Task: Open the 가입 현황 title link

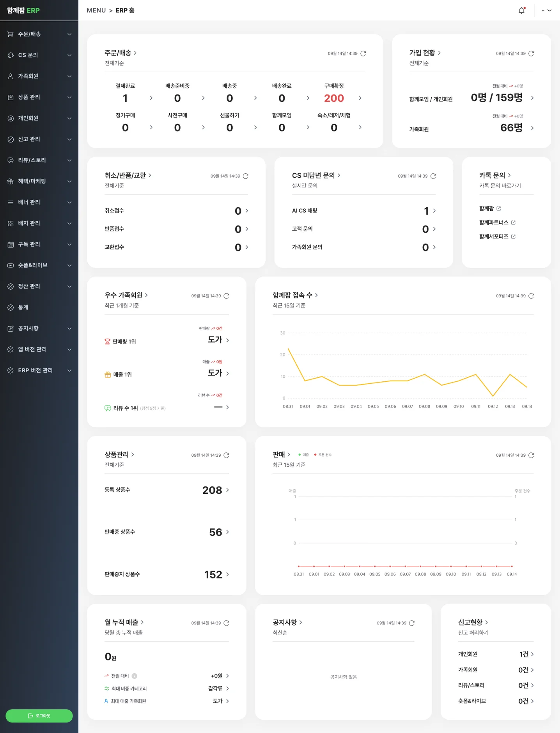Action: pyautogui.click(x=425, y=53)
